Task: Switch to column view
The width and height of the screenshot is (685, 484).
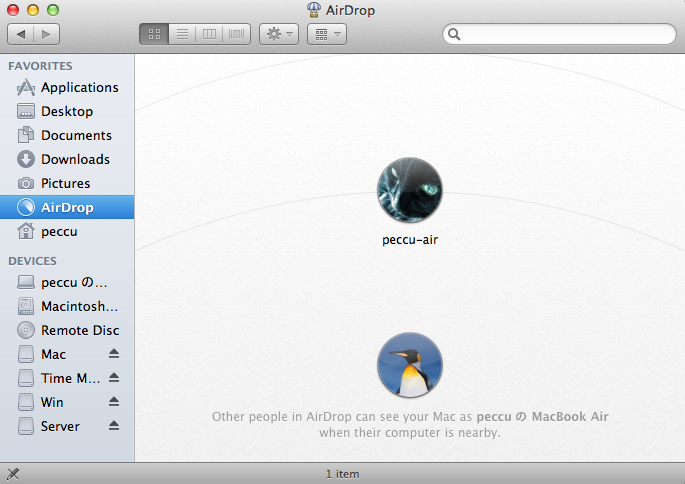Action: (209, 34)
